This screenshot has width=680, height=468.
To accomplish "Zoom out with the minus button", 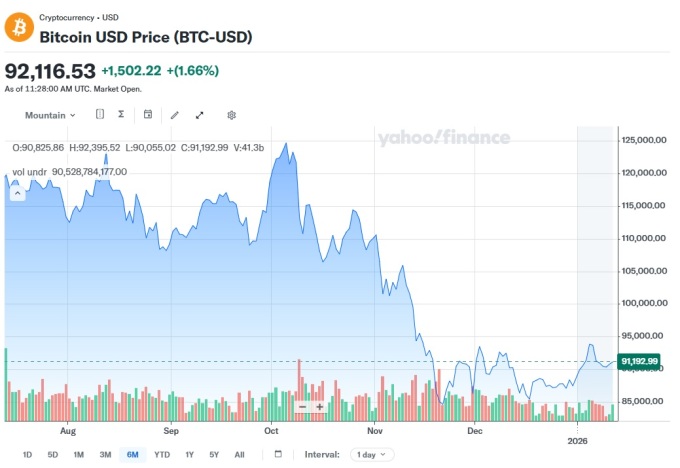I will pyautogui.click(x=302, y=407).
